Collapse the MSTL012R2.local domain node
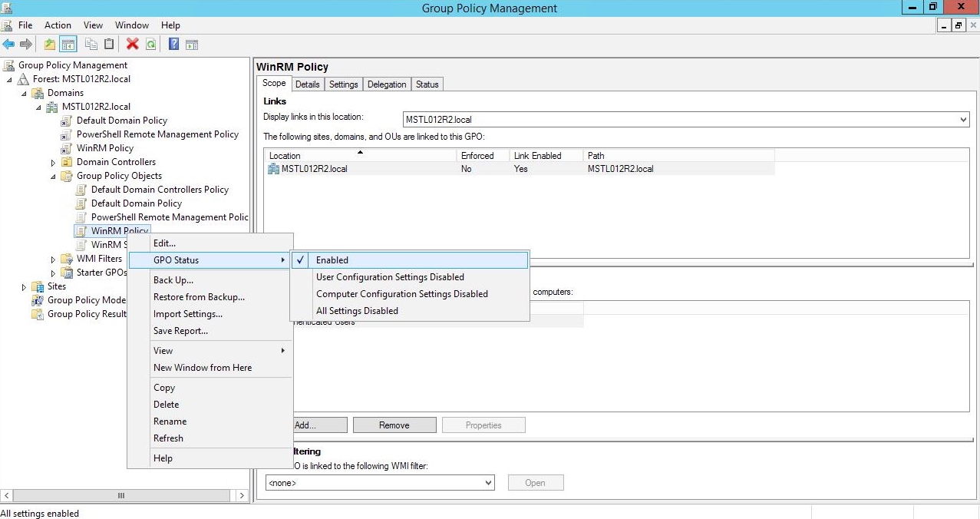The height and width of the screenshot is (519, 980). [39, 107]
